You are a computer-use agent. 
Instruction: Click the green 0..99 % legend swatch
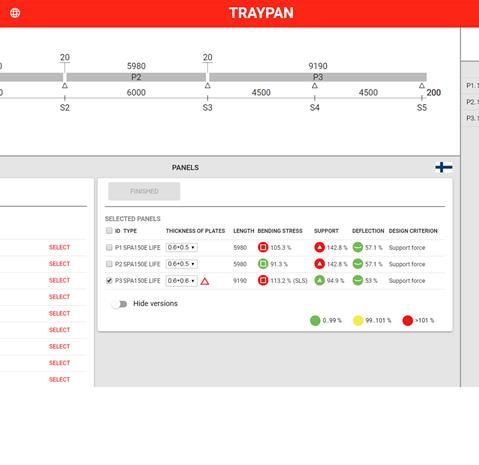pos(315,321)
